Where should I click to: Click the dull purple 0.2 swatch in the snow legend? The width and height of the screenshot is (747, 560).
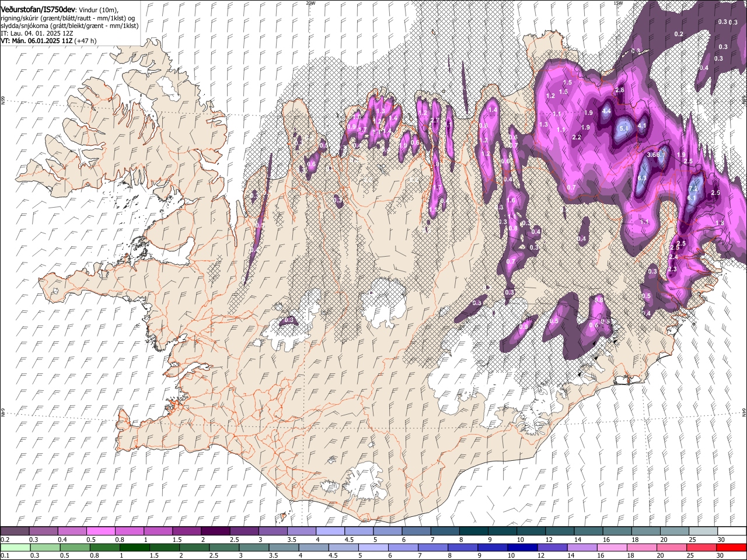pyautogui.click(x=15, y=531)
